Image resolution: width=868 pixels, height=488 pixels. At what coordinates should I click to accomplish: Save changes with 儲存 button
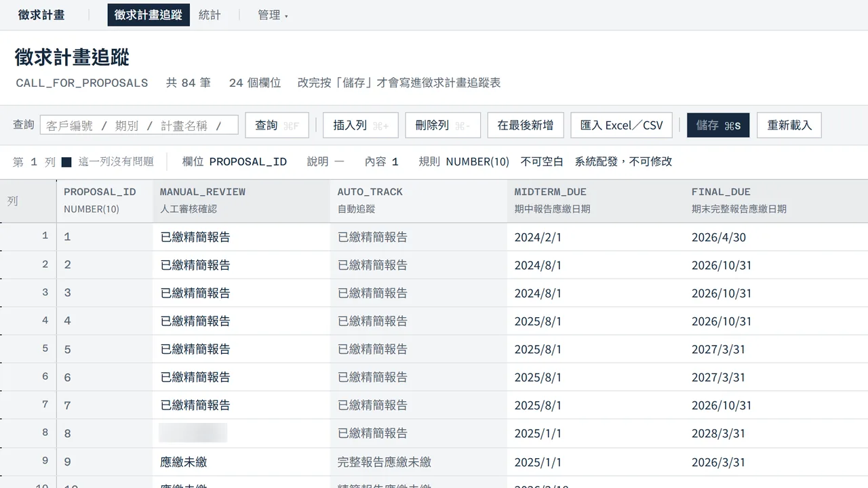(718, 125)
